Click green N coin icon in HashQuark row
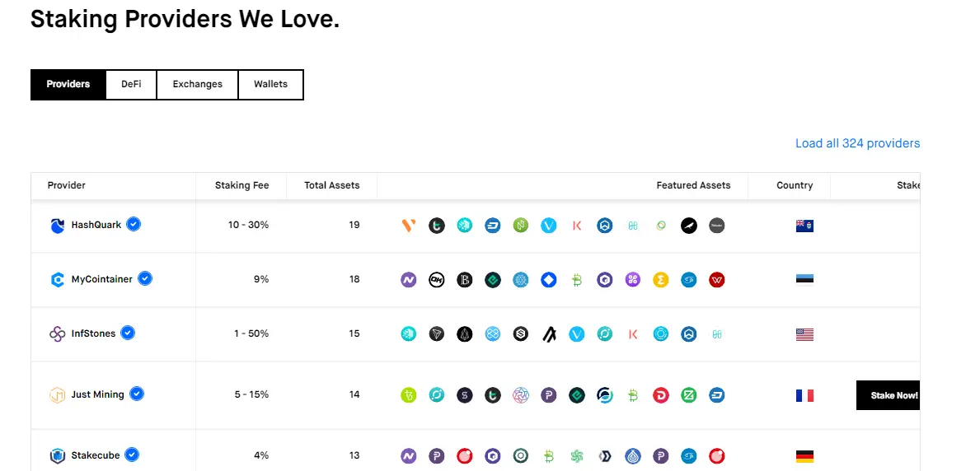This screenshot has width=980, height=471. click(x=521, y=226)
